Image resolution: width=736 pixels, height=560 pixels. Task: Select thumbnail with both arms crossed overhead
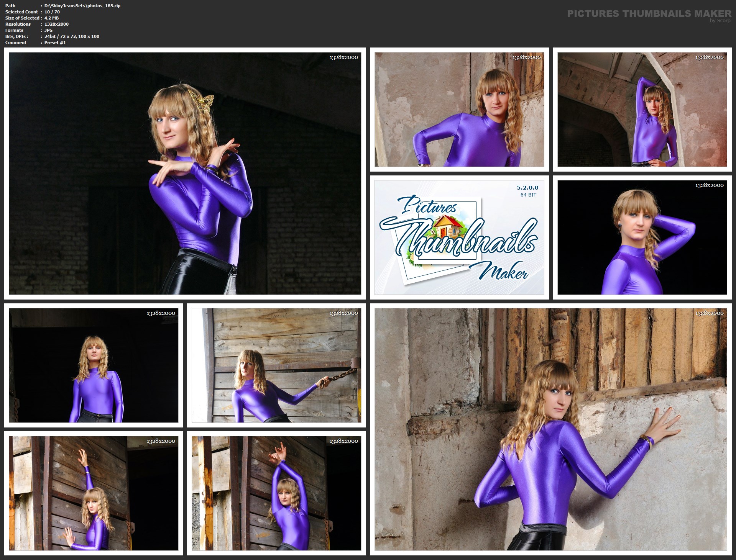point(276,493)
